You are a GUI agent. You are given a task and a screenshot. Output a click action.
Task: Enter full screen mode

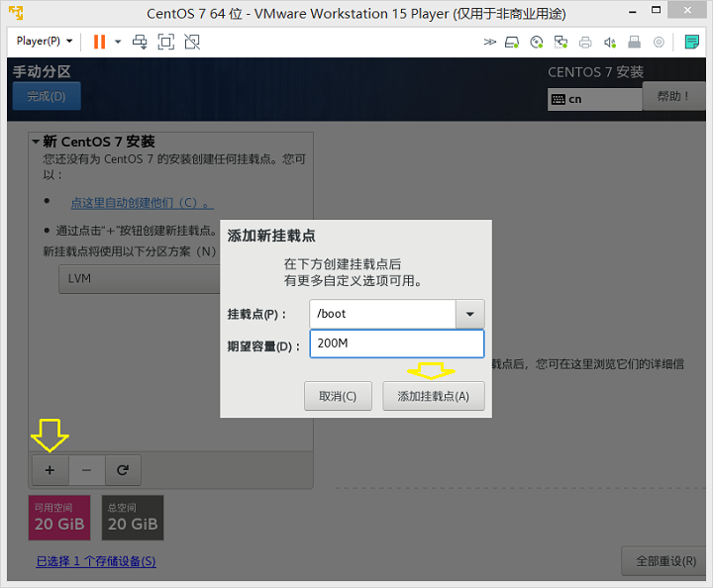(x=166, y=42)
